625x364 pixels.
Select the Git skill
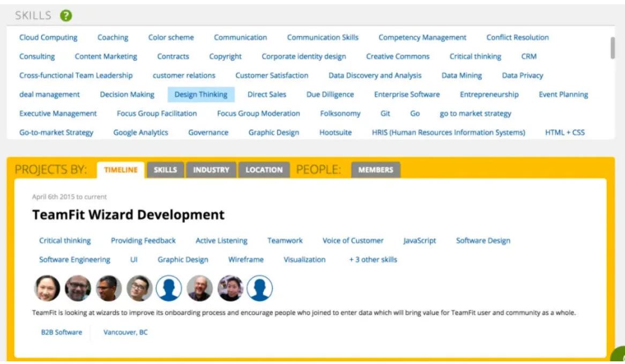(x=385, y=114)
